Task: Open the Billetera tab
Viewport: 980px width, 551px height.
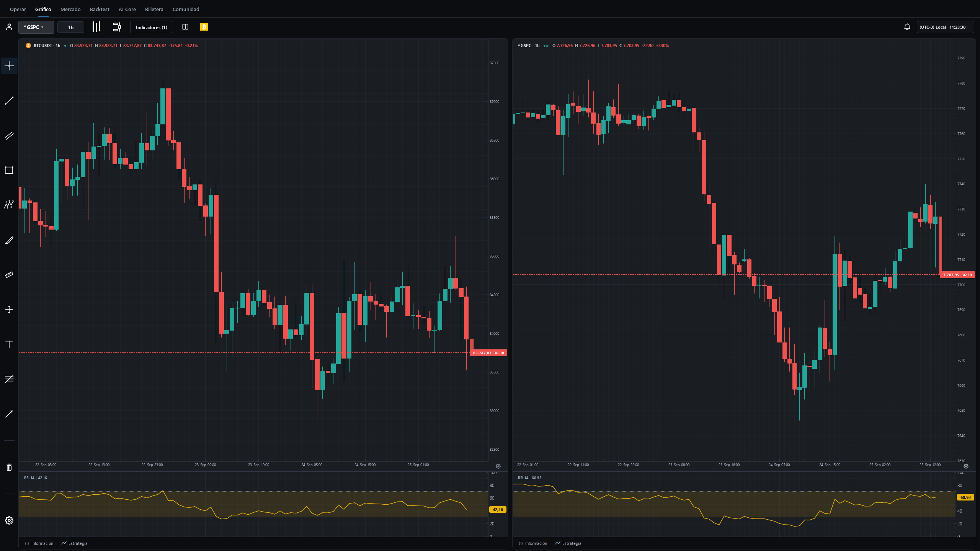Action: pyautogui.click(x=154, y=9)
